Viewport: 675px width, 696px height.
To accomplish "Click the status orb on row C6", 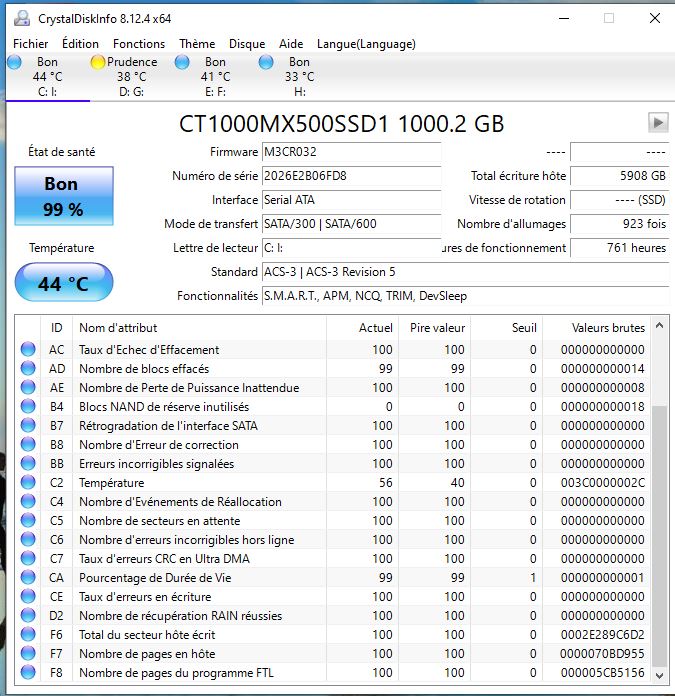I will click(28, 540).
